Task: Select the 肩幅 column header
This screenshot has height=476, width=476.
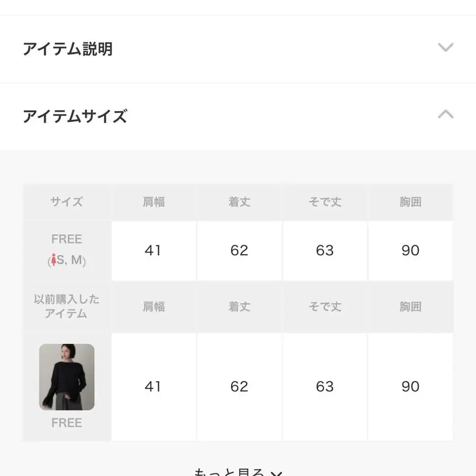Action: point(153,202)
